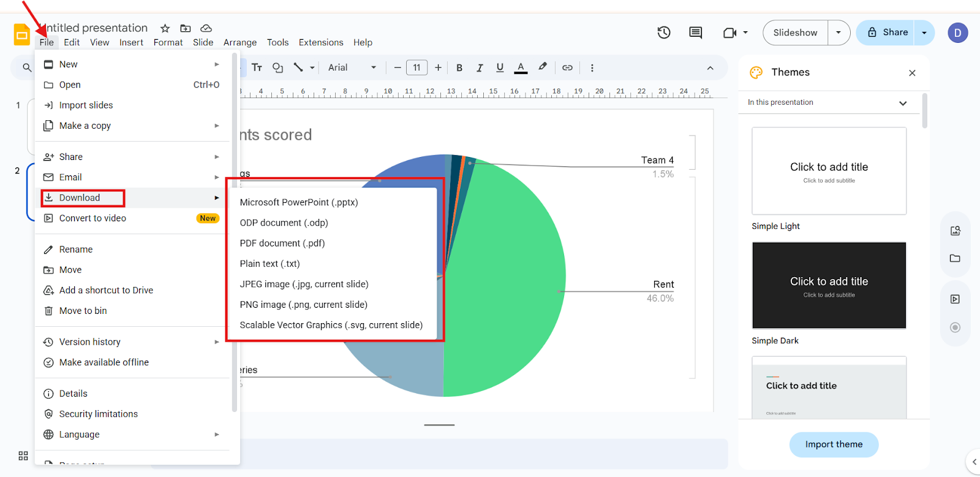Open the toolbar's three-dot more options

(x=592, y=67)
